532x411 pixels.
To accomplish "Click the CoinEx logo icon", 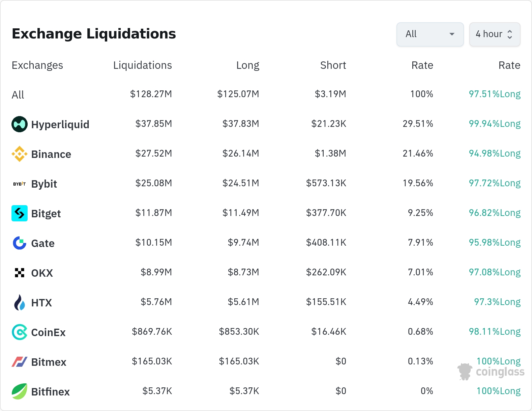I will point(20,332).
